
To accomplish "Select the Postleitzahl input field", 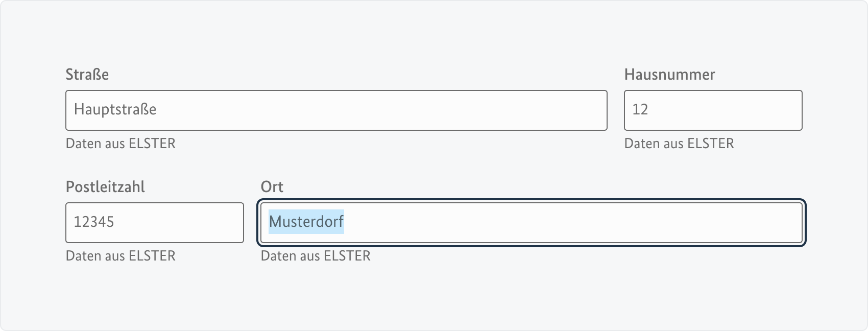I will tap(154, 223).
